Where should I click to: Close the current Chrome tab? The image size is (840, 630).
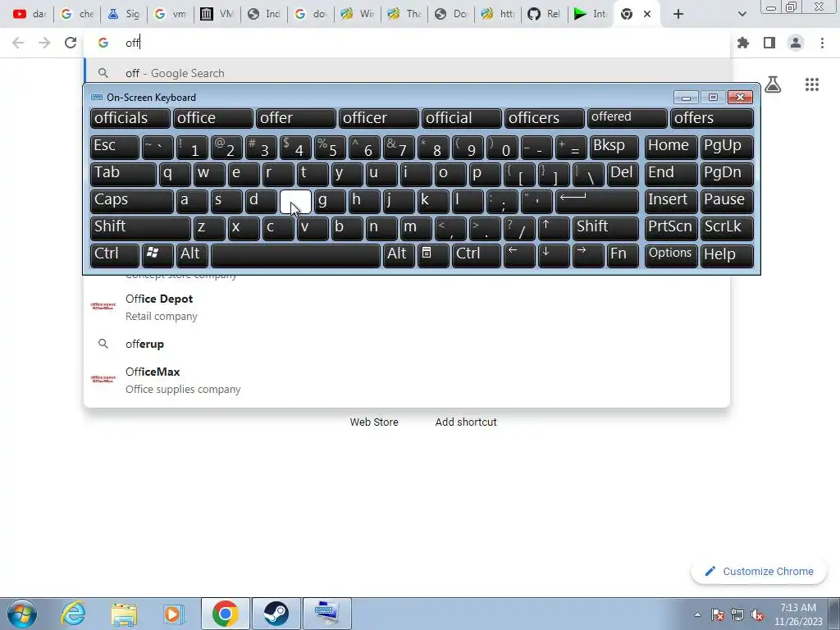(x=647, y=14)
